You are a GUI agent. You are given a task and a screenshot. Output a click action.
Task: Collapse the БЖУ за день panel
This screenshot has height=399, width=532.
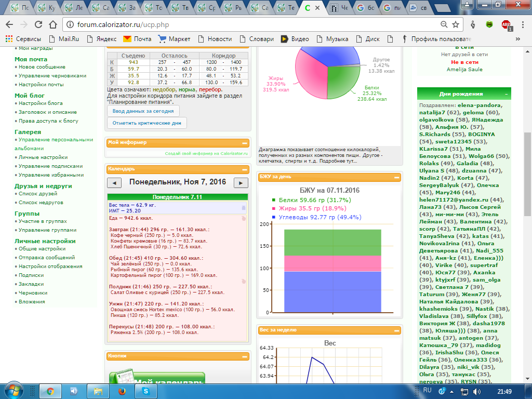(396, 178)
